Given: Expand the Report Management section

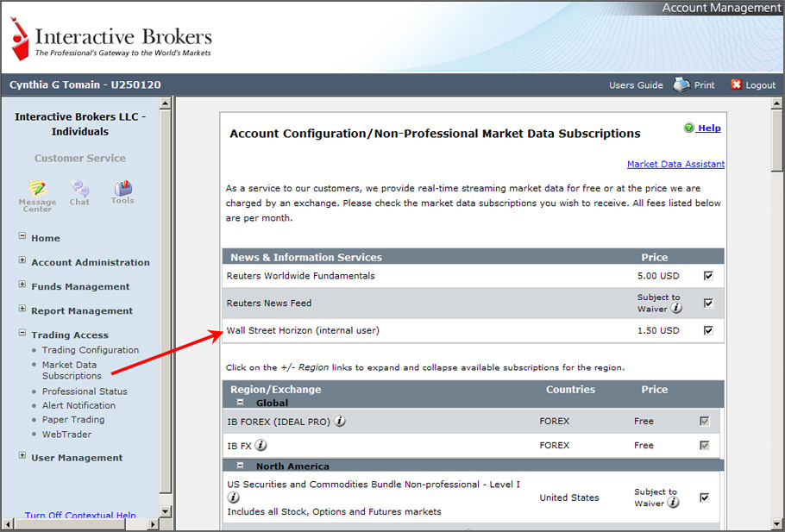Looking at the screenshot, I should point(22,309).
